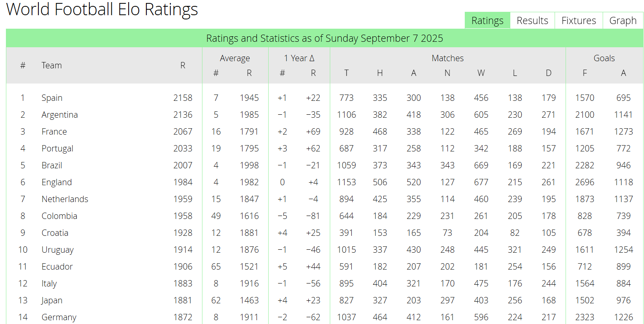This screenshot has height=324, width=644.
Task: Select the Graph tab
Action: [x=623, y=21]
